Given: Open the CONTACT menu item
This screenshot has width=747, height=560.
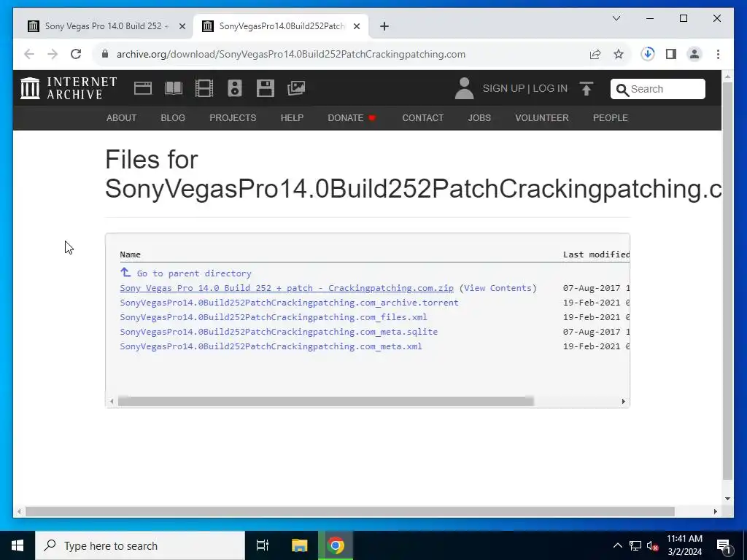Looking at the screenshot, I should [x=422, y=117].
